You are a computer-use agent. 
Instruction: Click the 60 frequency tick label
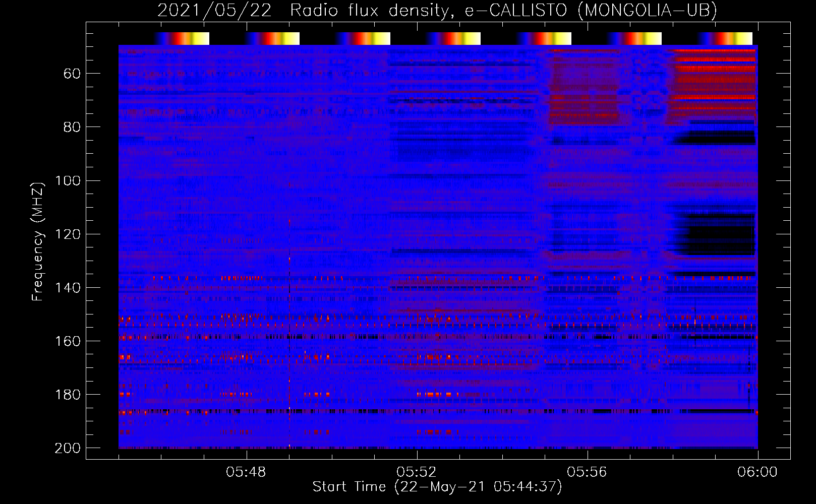(72, 74)
